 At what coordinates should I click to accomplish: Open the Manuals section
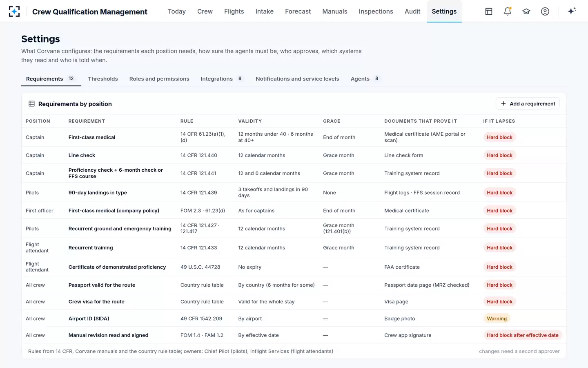[x=335, y=11]
